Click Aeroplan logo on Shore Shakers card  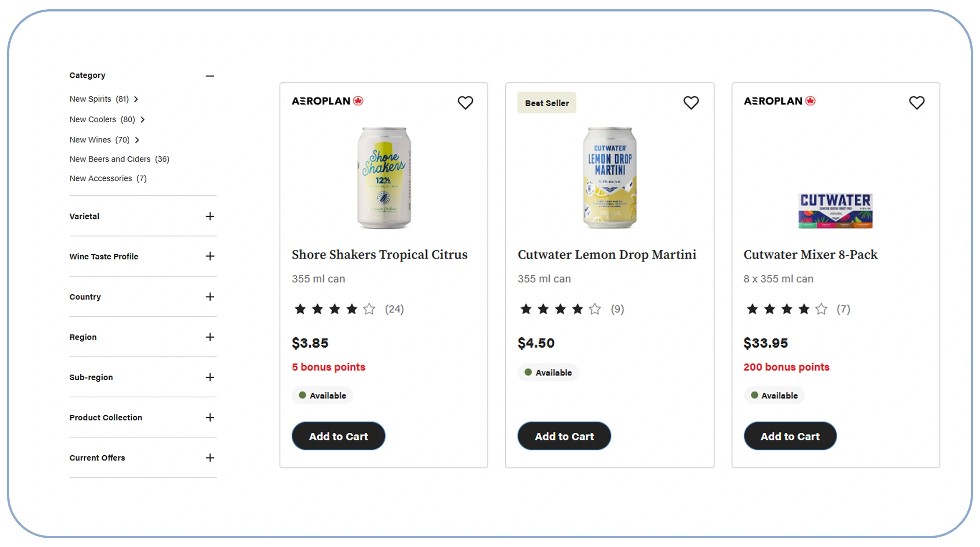[x=328, y=101]
